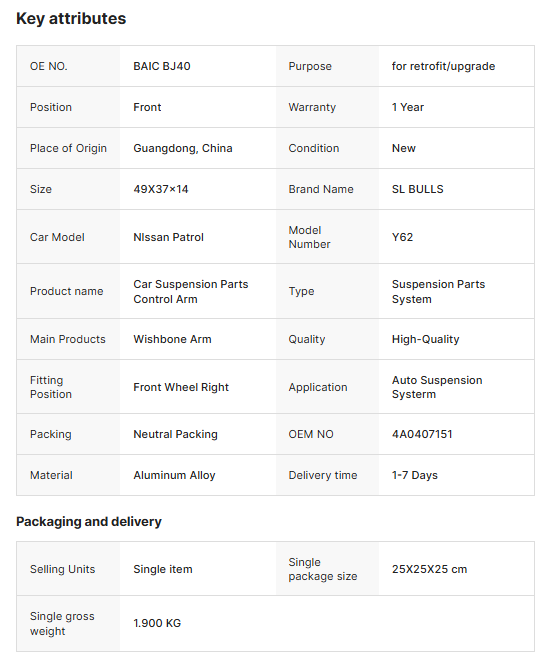This screenshot has height=665, width=556.
Task: Select the Guangdong, China origin value
Action: click(183, 148)
